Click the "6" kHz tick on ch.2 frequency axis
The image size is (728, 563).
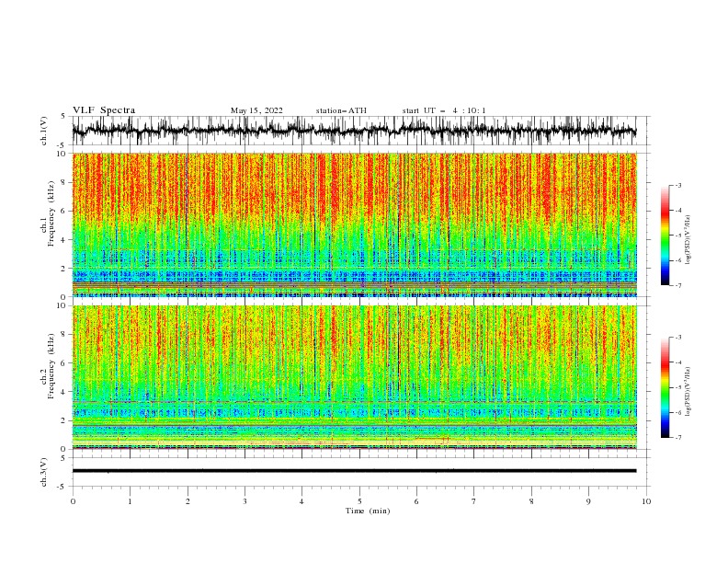[64, 363]
